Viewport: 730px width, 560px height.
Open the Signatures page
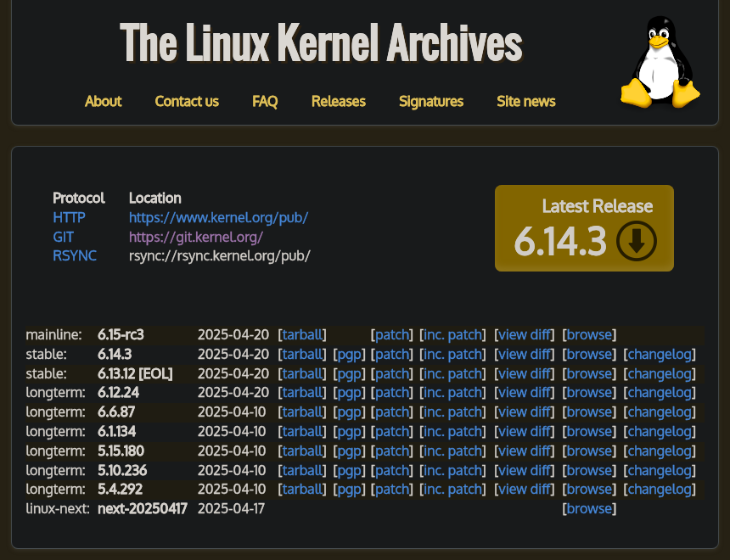431,101
